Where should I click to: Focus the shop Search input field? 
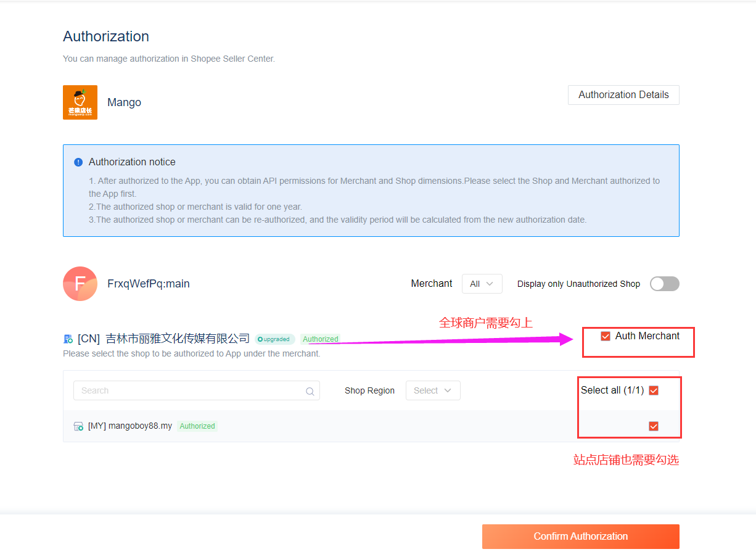pos(197,390)
